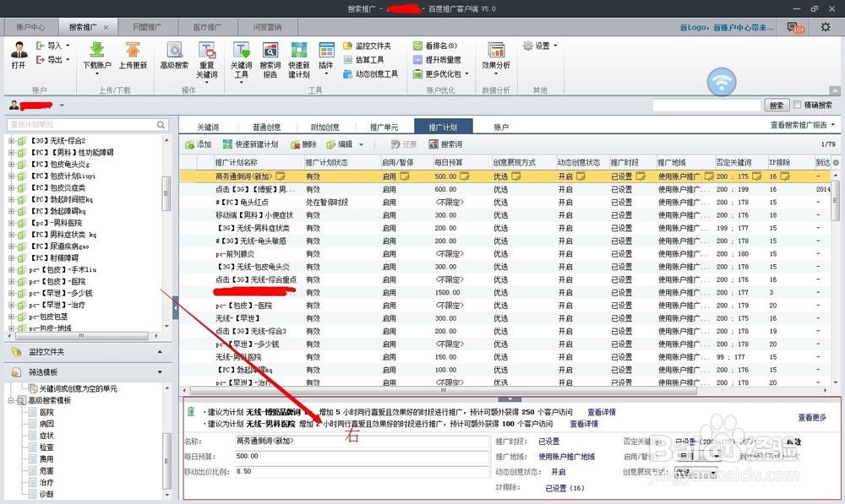Click 快速新建计划 in the table toolbar
The width and height of the screenshot is (845, 504).
(251, 144)
